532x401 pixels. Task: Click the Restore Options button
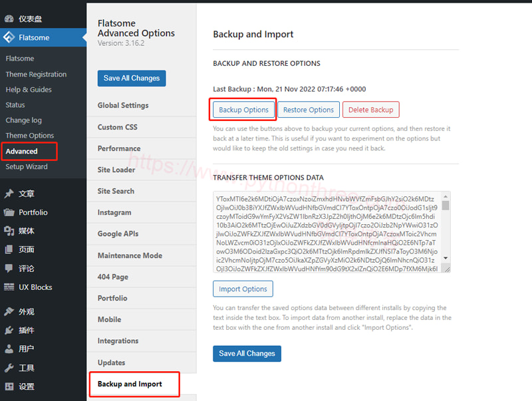click(x=309, y=110)
